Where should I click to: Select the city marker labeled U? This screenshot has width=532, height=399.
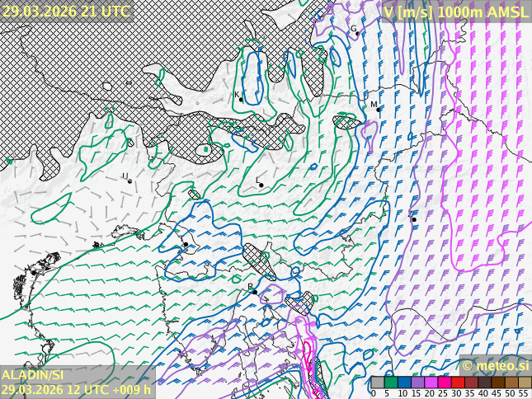pos(129,181)
